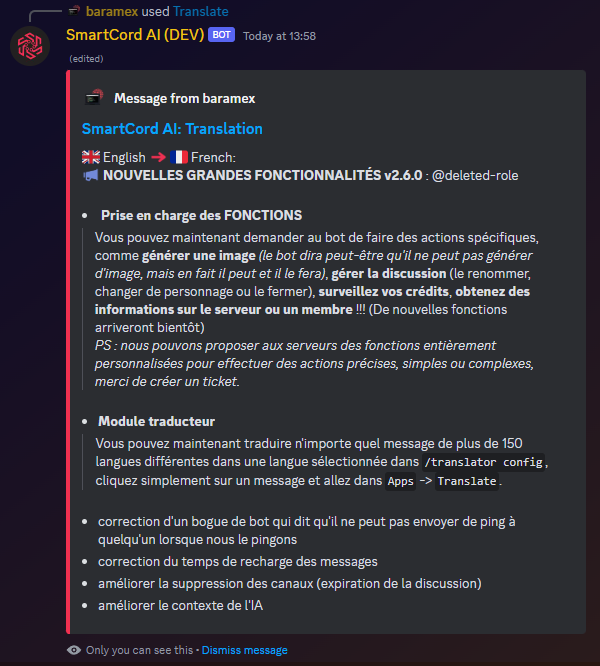Click the BOT tag badge
Viewport: 600px width, 666px height.
pos(221,35)
